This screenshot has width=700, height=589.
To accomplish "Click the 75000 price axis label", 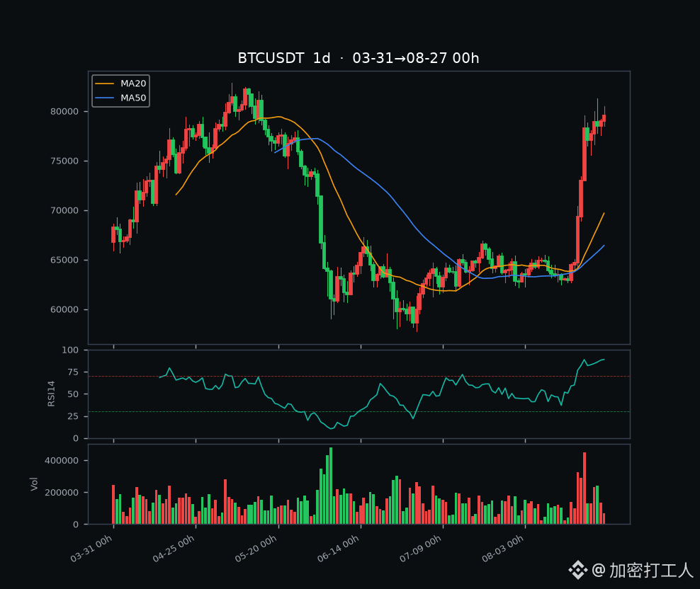I will click(64, 161).
